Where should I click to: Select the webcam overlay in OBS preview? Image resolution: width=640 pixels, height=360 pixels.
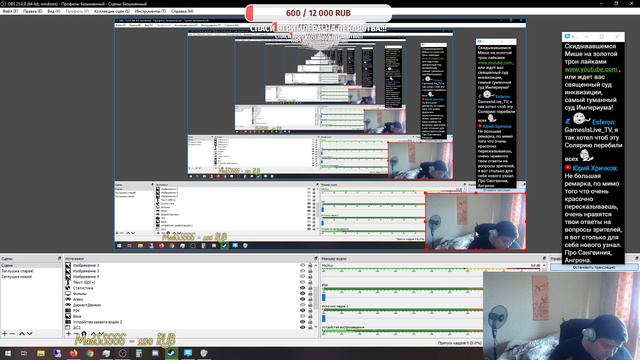coord(476,222)
